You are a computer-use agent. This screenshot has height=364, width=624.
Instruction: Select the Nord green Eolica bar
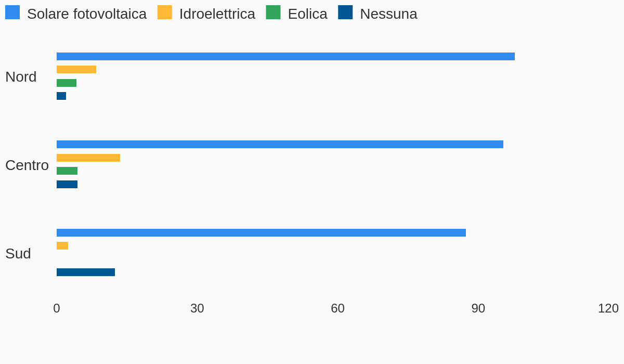(67, 83)
